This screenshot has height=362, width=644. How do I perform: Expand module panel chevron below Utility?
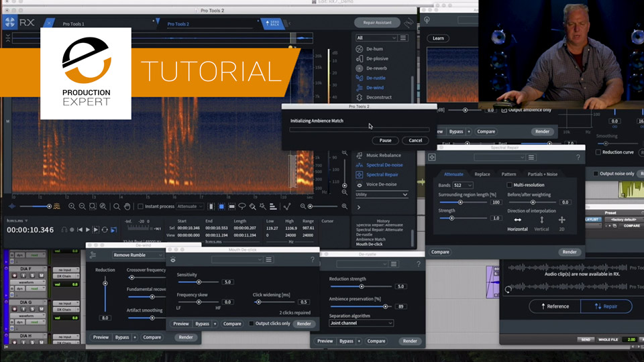358,208
